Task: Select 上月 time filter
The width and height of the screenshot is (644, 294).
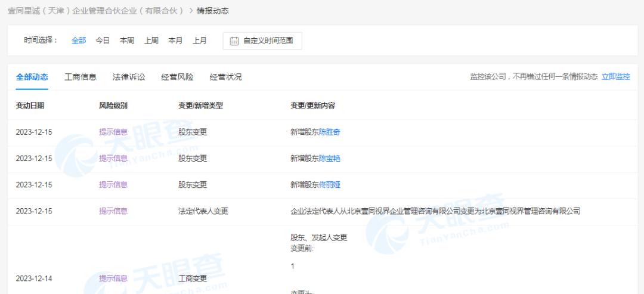Action: pos(200,41)
